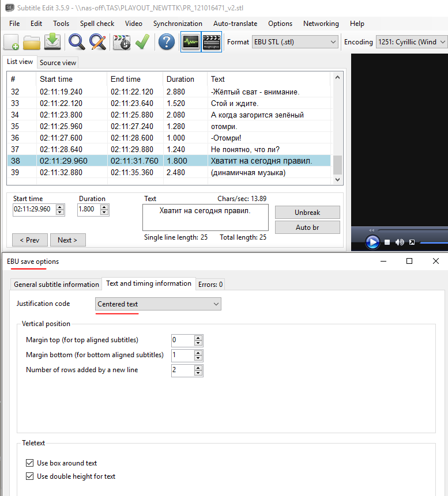Open Justification code Centered text dropdown
Viewport: 448px width, 496px height.
click(158, 304)
